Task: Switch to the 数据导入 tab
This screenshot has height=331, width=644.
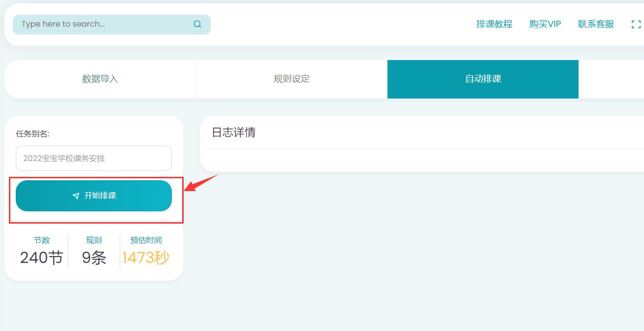Action: [100, 79]
